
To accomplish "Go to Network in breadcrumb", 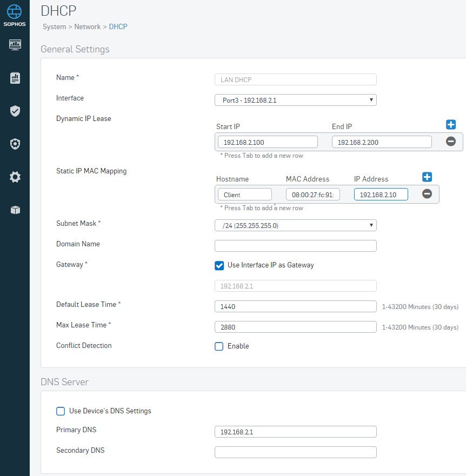I will pos(88,26).
